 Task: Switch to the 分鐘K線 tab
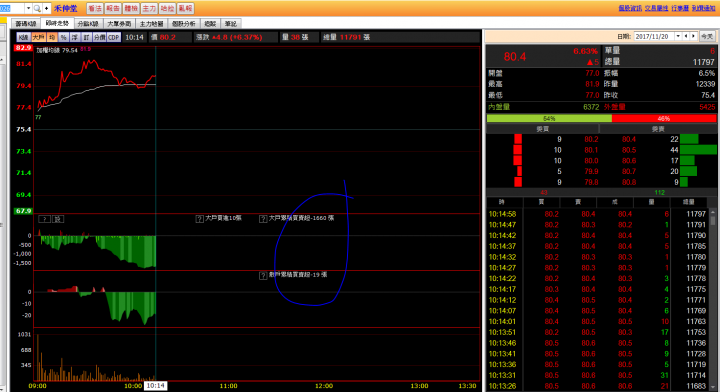[88, 23]
